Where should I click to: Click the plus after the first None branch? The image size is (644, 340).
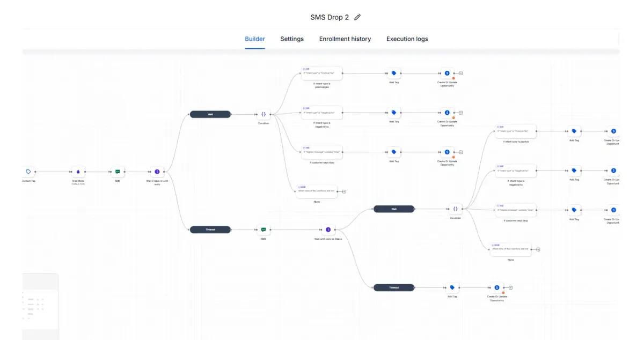pyautogui.click(x=344, y=191)
